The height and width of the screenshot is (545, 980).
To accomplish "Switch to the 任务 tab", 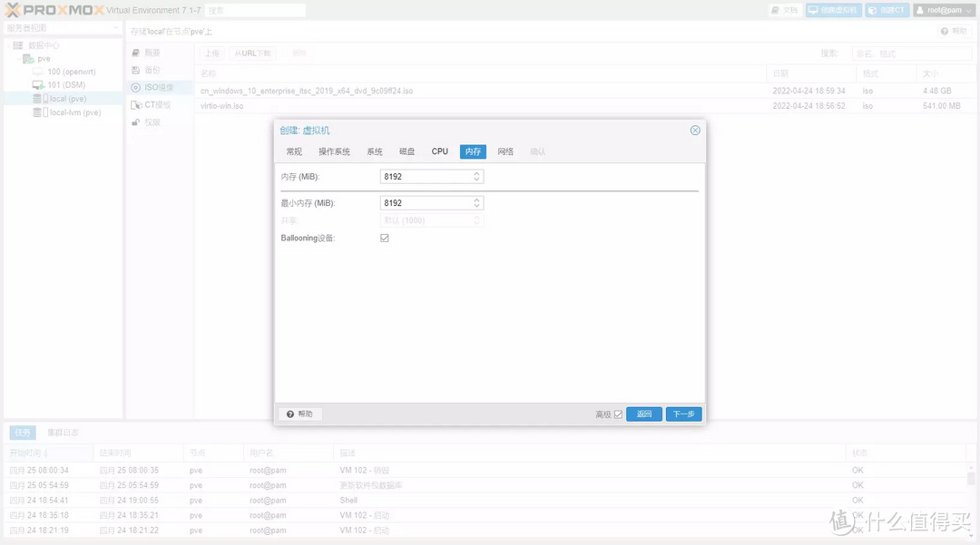I will 23,432.
